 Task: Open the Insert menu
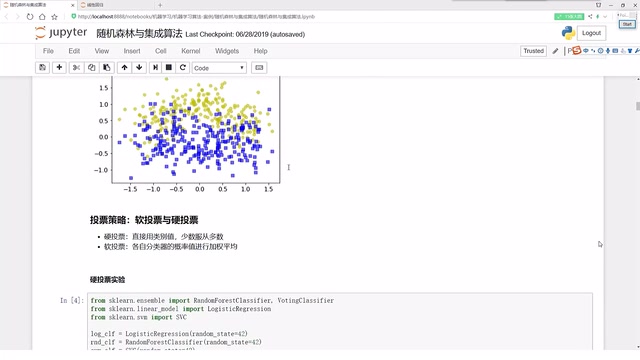pyautogui.click(x=132, y=51)
